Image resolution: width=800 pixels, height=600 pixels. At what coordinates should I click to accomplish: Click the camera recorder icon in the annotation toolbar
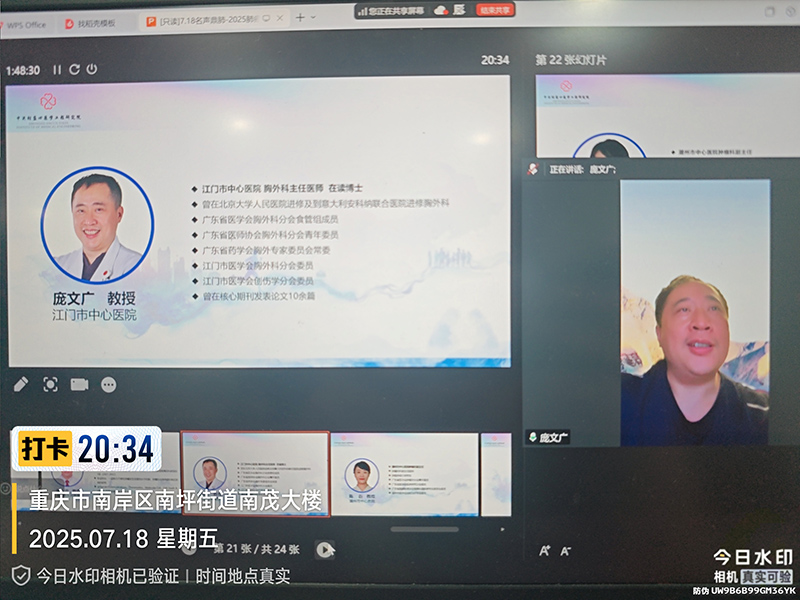(79, 384)
